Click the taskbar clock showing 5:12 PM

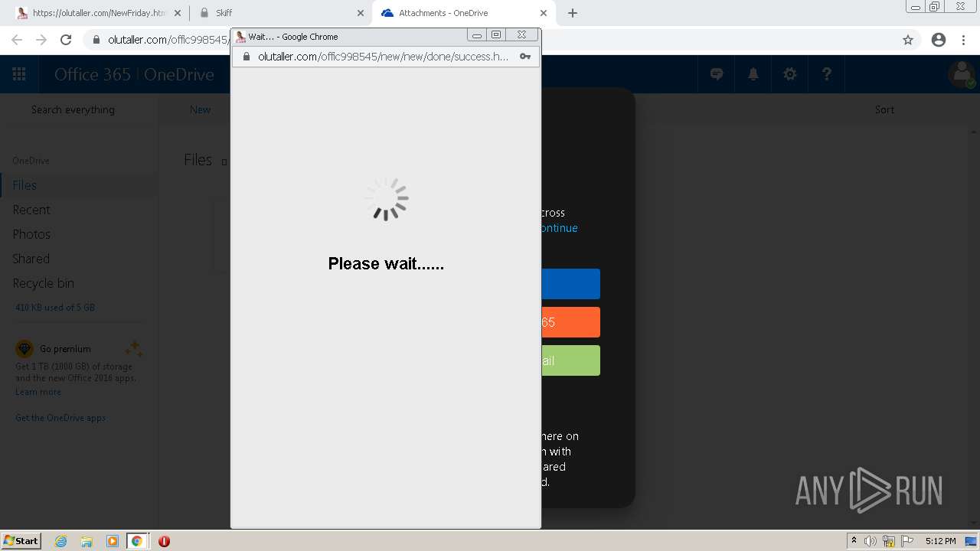pos(940,541)
